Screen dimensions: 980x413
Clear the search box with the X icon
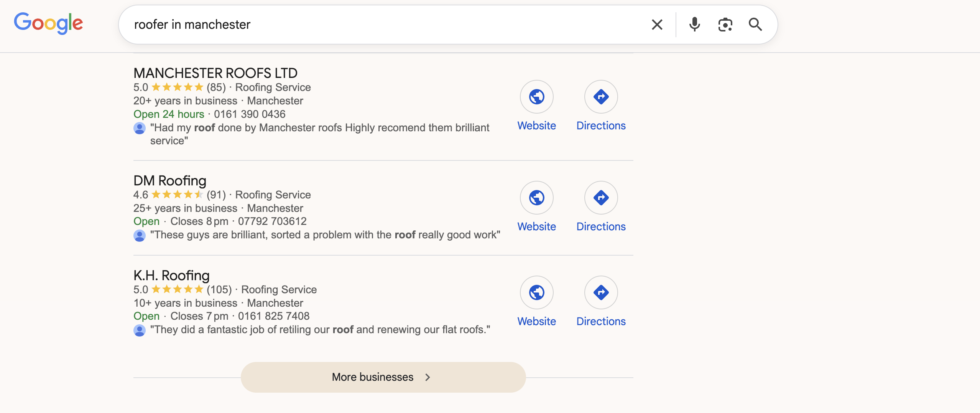[x=657, y=25]
